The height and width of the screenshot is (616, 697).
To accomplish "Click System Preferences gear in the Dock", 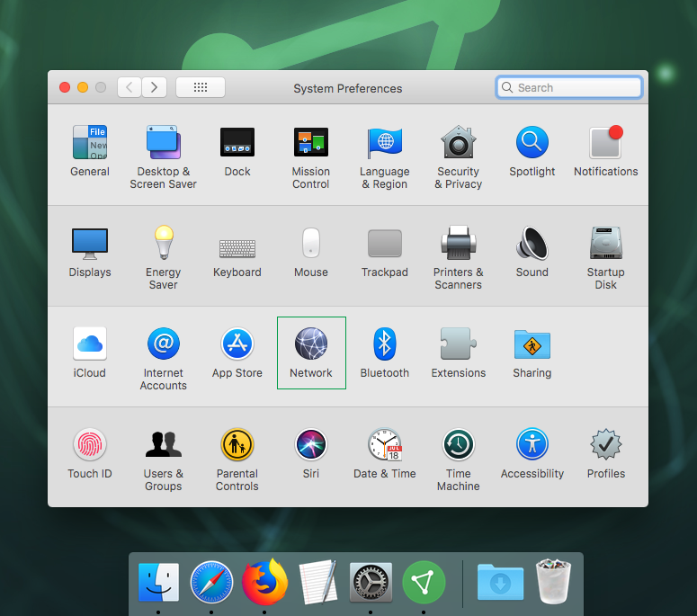I will tap(371, 582).
